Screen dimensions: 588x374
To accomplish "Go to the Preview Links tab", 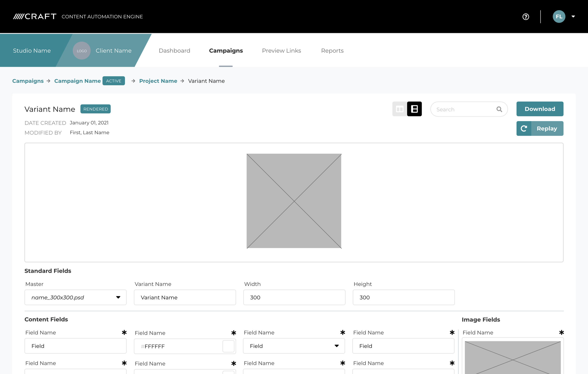I will click(x=281, y=51).
